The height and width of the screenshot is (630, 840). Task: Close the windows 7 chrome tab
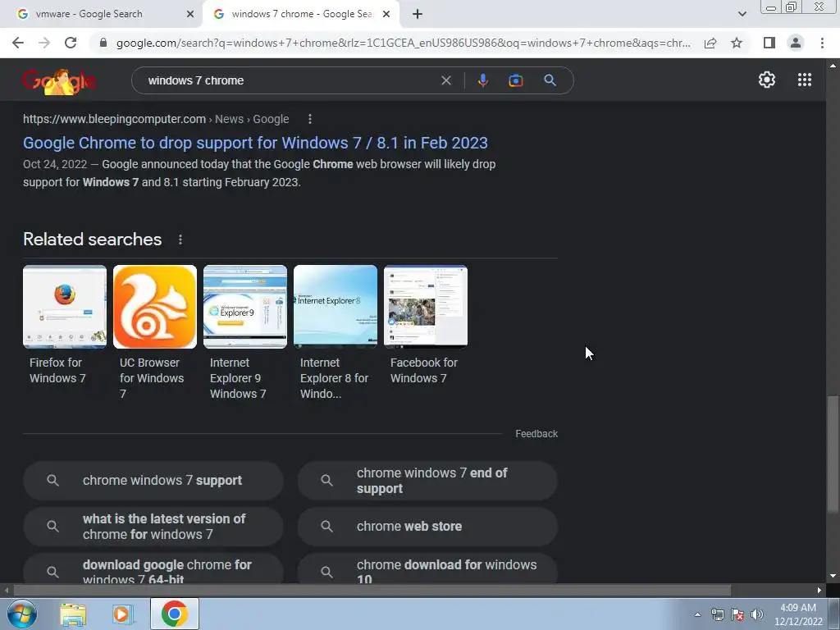click(386, 14)
